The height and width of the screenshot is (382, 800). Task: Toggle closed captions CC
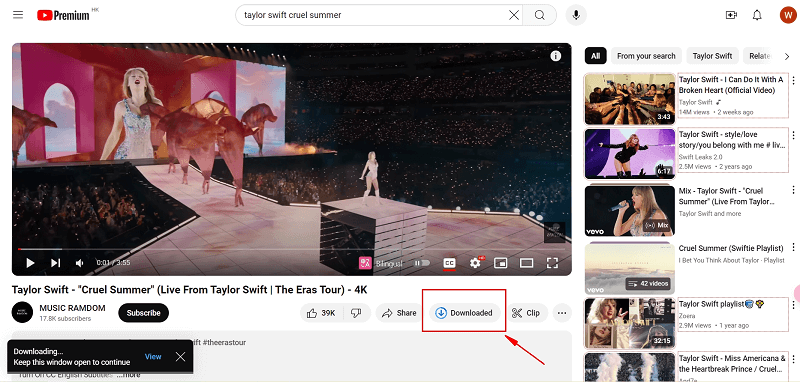[449, 263]
